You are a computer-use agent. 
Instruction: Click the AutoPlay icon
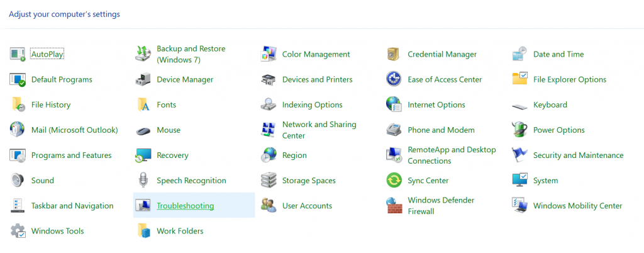(18, 54)
